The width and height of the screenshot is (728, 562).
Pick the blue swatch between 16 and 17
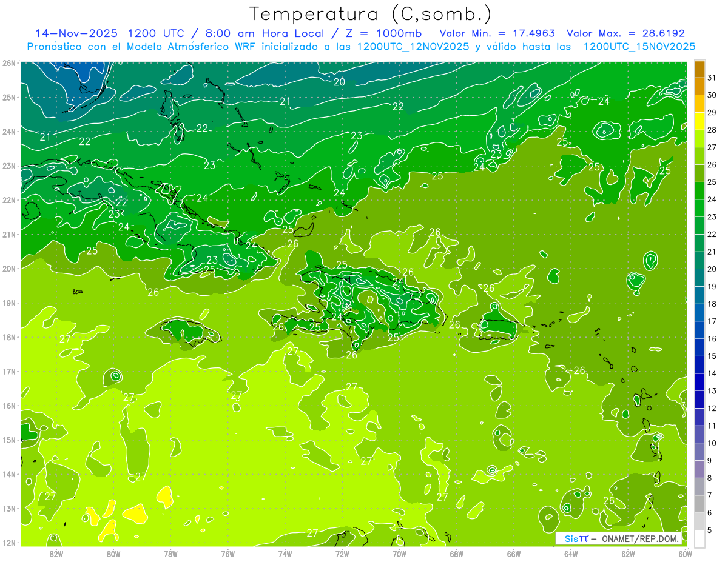coord(699,330)
